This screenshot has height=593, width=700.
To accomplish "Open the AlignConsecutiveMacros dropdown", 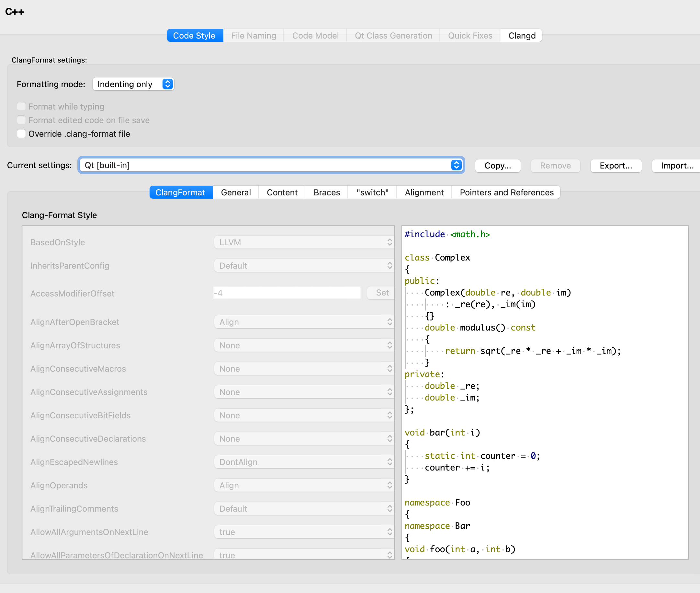I will point(304,369).
